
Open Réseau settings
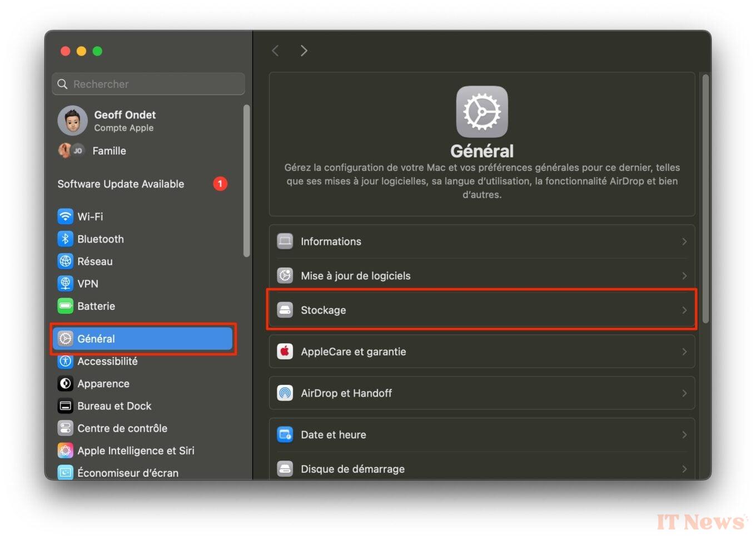[x=94, y=261]
